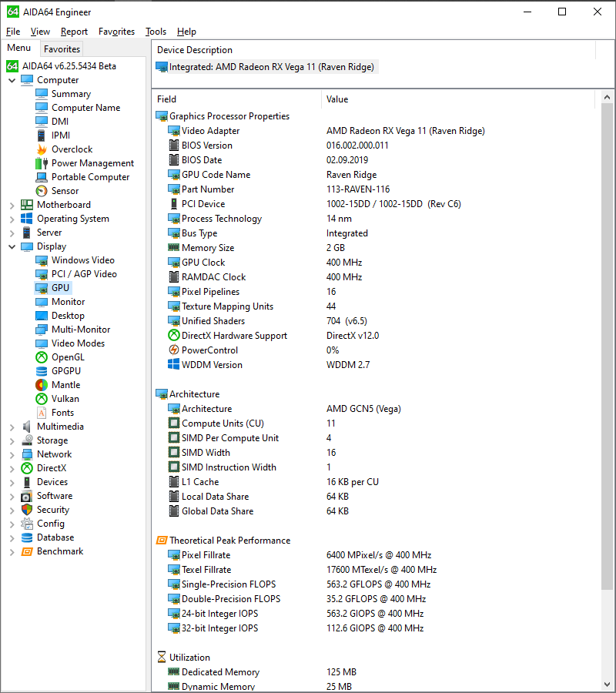Expand the Server tree node
This screenshot has width=616, height=693.
12,233
